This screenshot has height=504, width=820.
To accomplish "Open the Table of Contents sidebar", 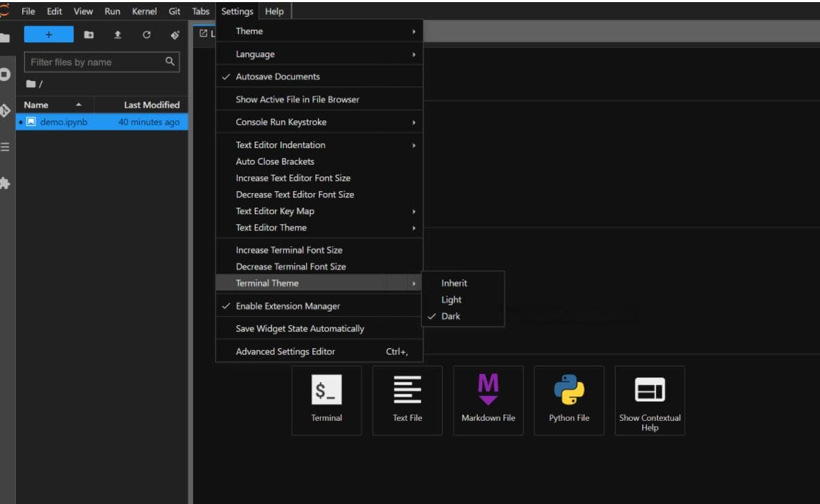I will pyautogui.click(x=5, y=147).
